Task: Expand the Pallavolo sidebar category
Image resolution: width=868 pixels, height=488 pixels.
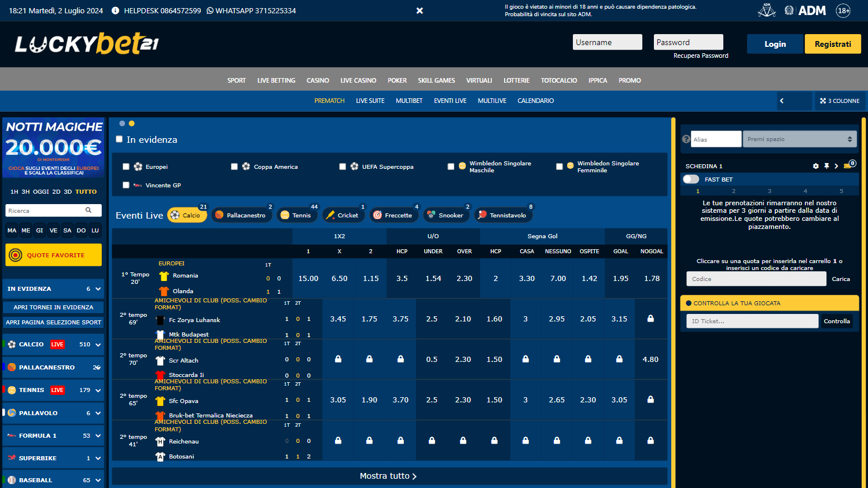Action: click(53, 413)
